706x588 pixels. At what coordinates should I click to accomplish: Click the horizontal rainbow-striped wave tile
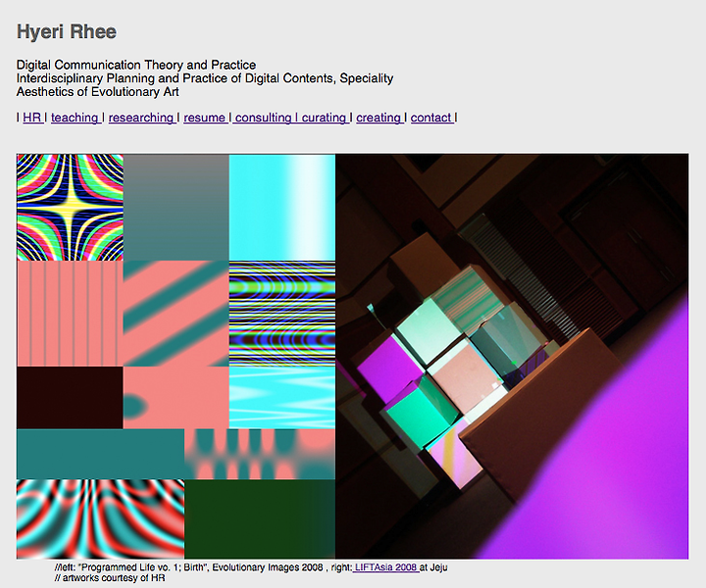pos(282,314)
